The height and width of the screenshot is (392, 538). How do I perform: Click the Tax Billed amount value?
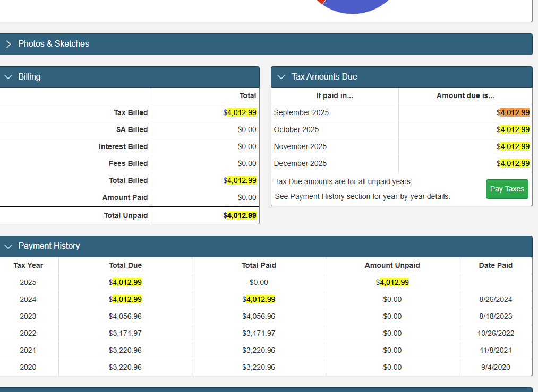pos(241,112)
